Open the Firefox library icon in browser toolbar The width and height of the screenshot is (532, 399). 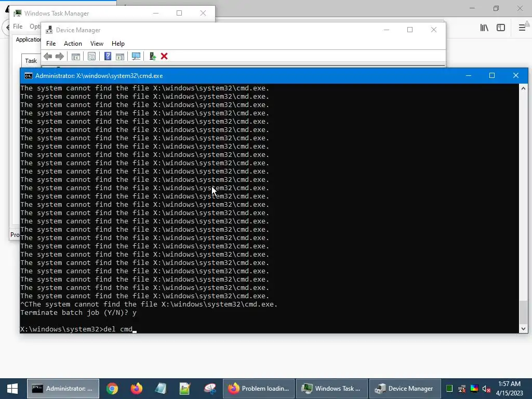(x=484, y=28)
